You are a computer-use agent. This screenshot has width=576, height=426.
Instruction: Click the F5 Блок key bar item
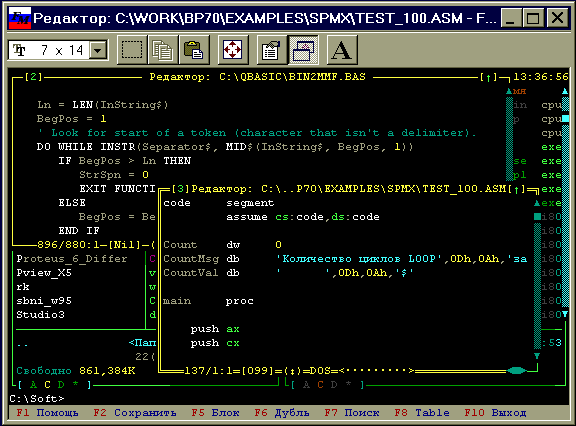215,413
